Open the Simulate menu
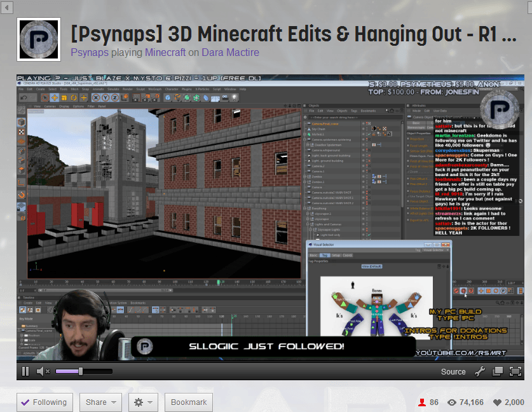The width and height of the screenshot is (532, 412). click(x=113, y=89)
